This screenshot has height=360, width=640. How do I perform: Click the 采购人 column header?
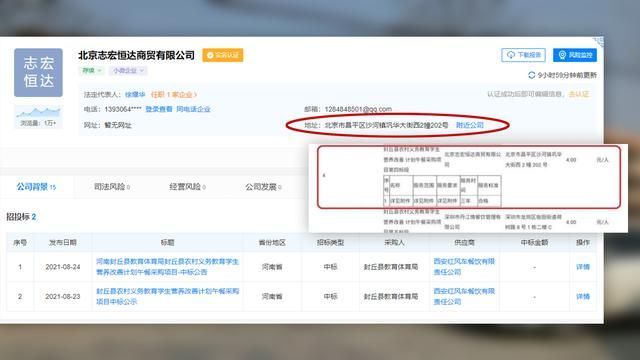pos(394,242)
